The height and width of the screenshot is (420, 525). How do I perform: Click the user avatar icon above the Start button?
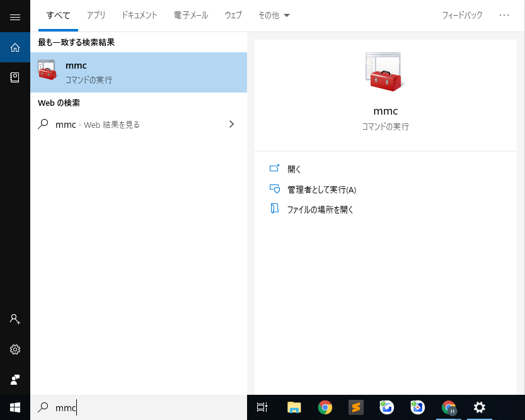pyautogui.click(x=14, y=380)
